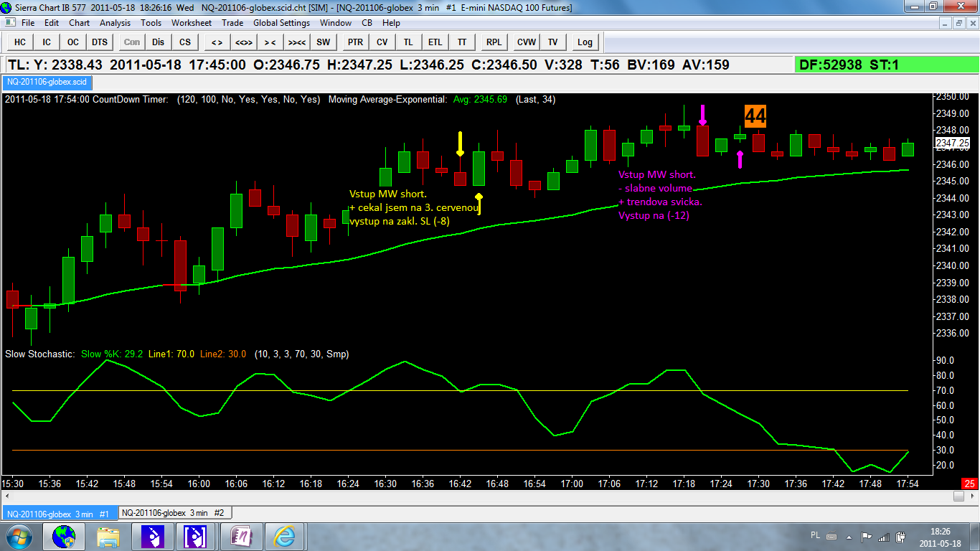Select the NQ-201106-globex.scid chart tab
This screenshot has height=551, width=980.
tap(46, 83)
